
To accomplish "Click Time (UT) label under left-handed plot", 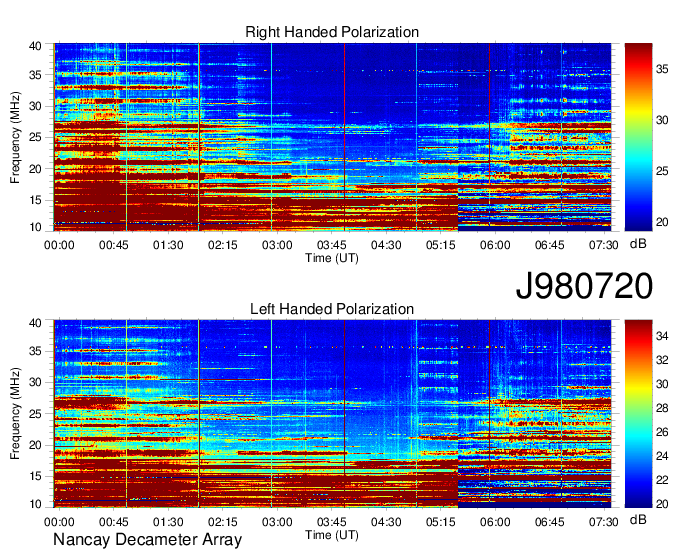I will 332,535.
